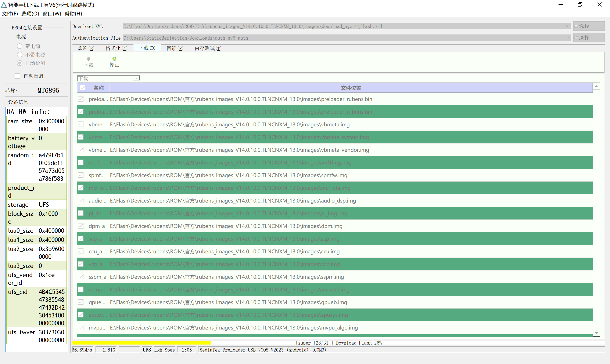Open the 选项(O) menu
The height and width of the screenshot is (364, 610).
30,14
